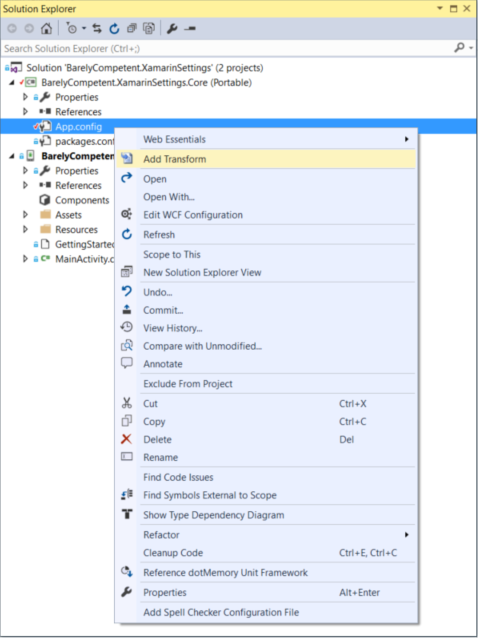Expand Properties under the Core project
Screen dimensions: 478x638
tap(25, 97)
